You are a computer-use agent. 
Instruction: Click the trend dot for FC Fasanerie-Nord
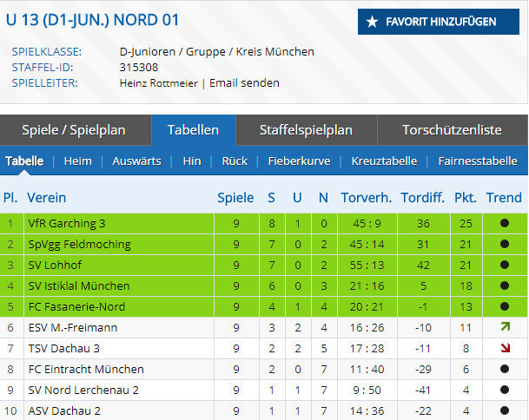[505, 306]
